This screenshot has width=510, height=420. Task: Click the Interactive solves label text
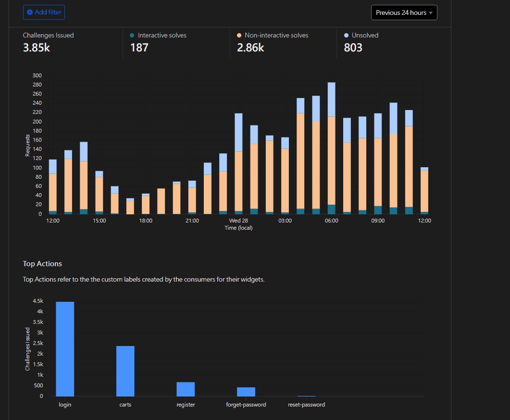[x=162, y=36]
